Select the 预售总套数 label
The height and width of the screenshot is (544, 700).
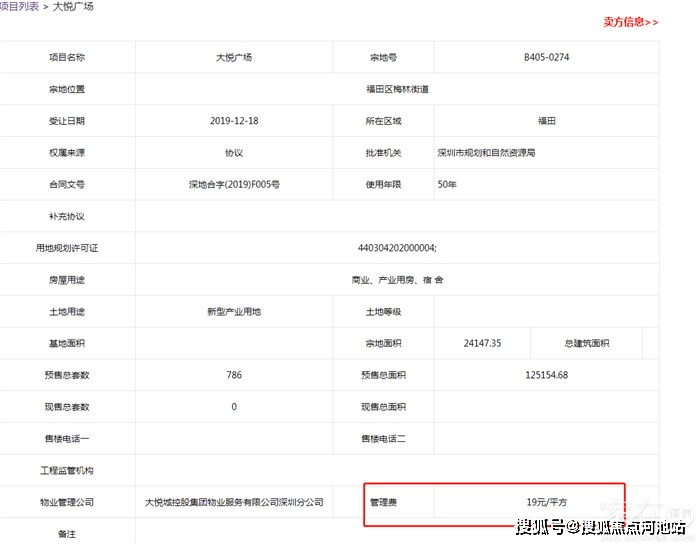coord(67,375)
